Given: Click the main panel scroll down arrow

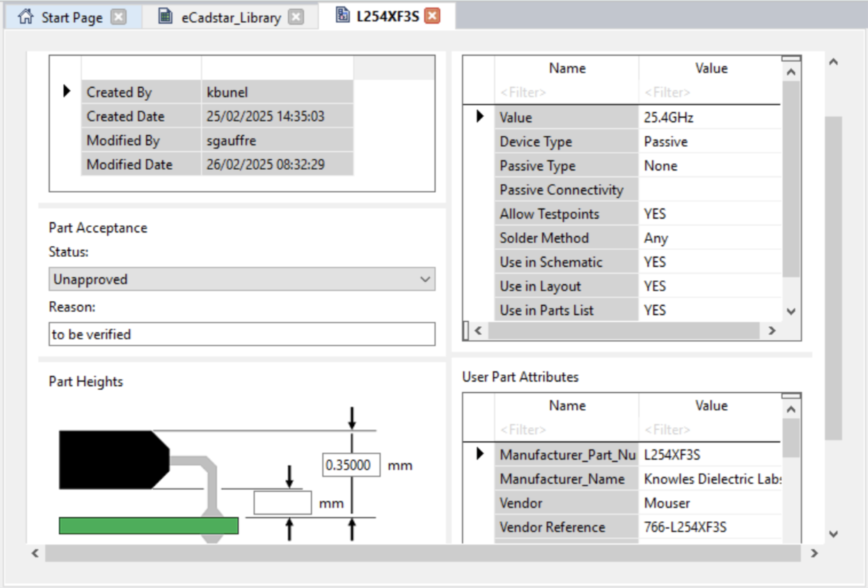Looking at the screenshot, I should [833, 534].
